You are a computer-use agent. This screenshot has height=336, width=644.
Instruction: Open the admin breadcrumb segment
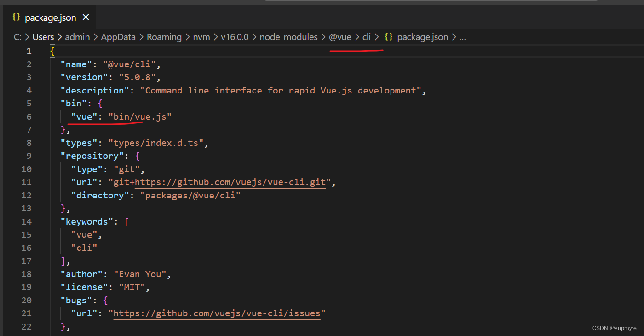(x=77, y=37)
